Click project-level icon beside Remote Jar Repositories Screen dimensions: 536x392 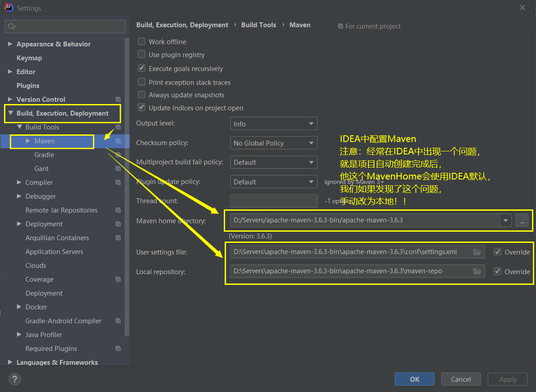pyautogui.click(x=118, y=210)
